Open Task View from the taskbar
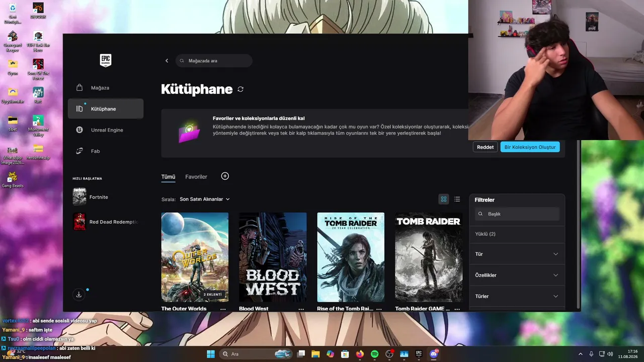This screenshot has width=644, height=362. pos(301,354)
